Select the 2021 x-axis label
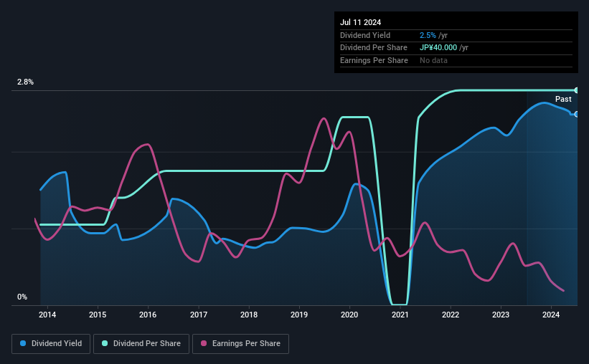The height and width of the screenshot is (364, 589). [x=400, y=315]
